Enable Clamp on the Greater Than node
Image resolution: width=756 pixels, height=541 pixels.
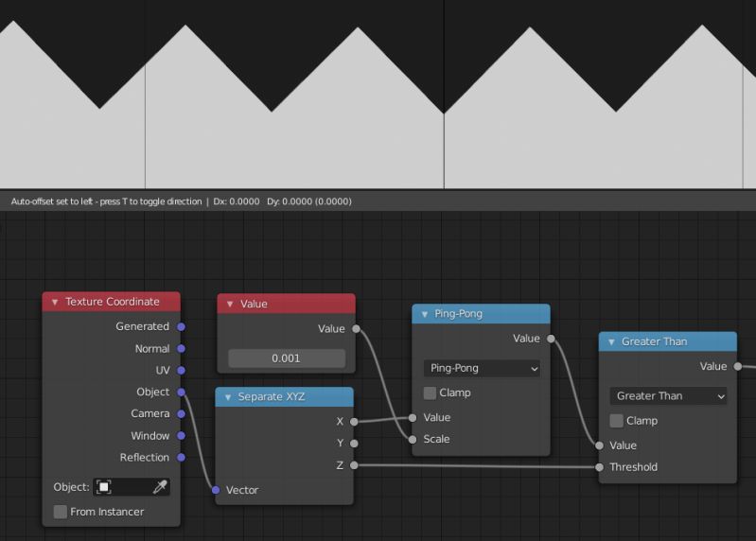click(x=616, y=421)
